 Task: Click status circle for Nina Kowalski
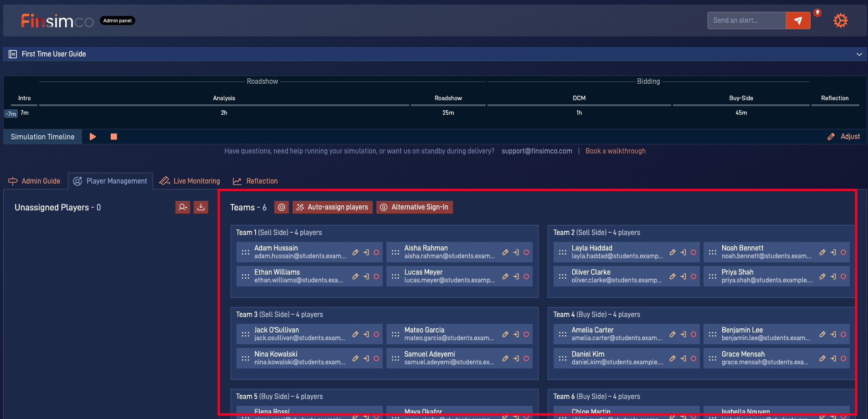(x=376, y=358)
